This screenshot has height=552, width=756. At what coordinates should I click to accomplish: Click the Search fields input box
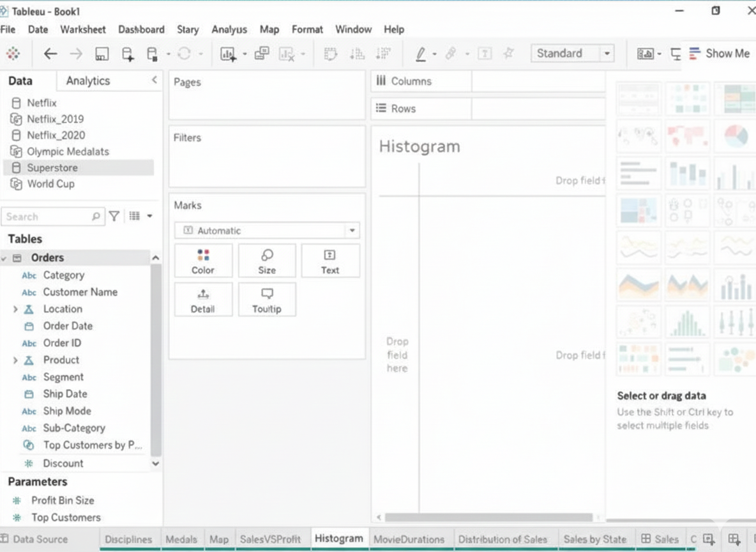tap(49, 217)
